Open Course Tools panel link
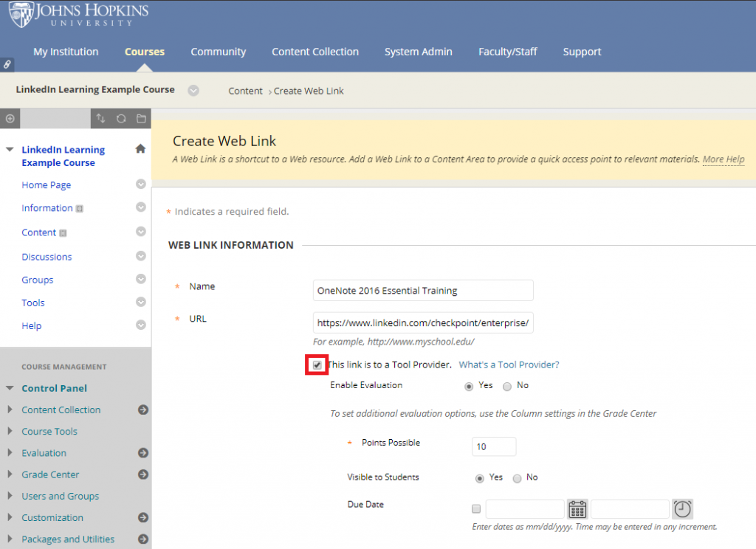756x549 pixels. [49, 432]
